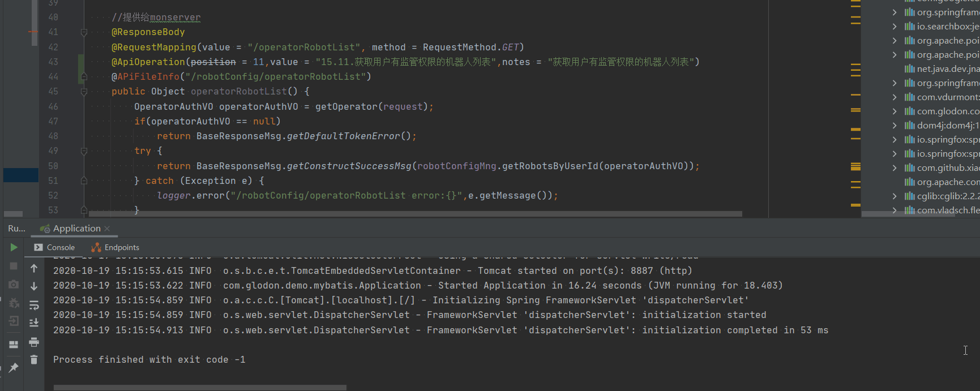Click the console horizontal scrollbar
The image size is (980, 391).
200,388
